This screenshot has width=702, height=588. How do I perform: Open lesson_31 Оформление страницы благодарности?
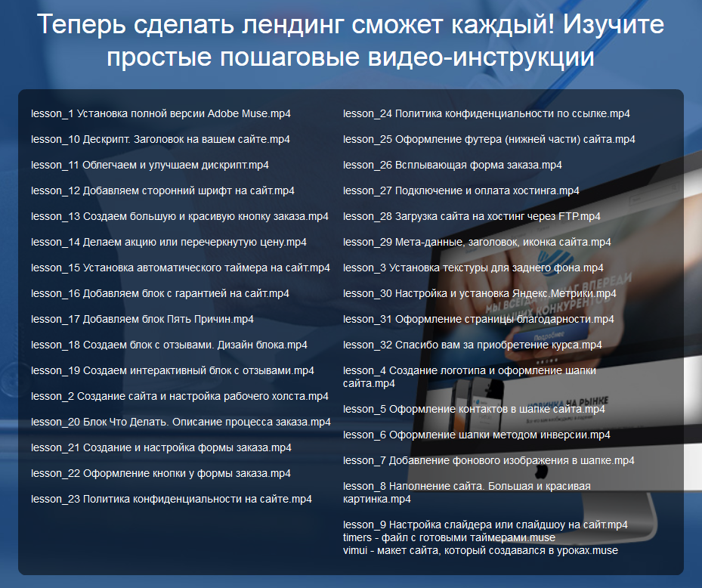tap(478, 319)
